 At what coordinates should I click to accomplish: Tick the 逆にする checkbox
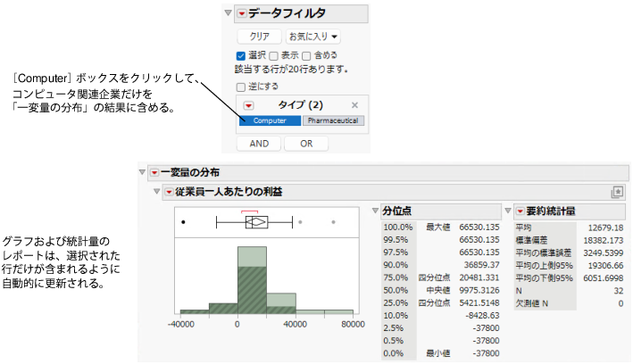pos(241,87)
